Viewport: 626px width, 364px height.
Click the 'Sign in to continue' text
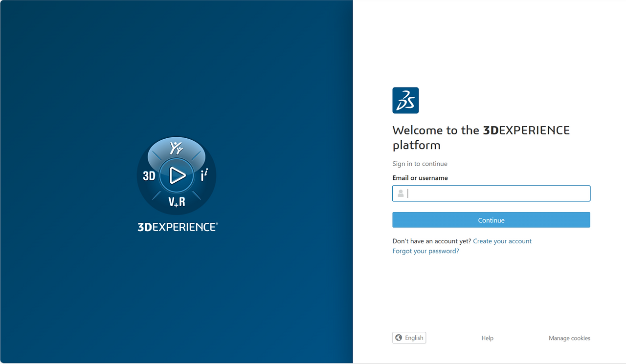tap(420, 164)
